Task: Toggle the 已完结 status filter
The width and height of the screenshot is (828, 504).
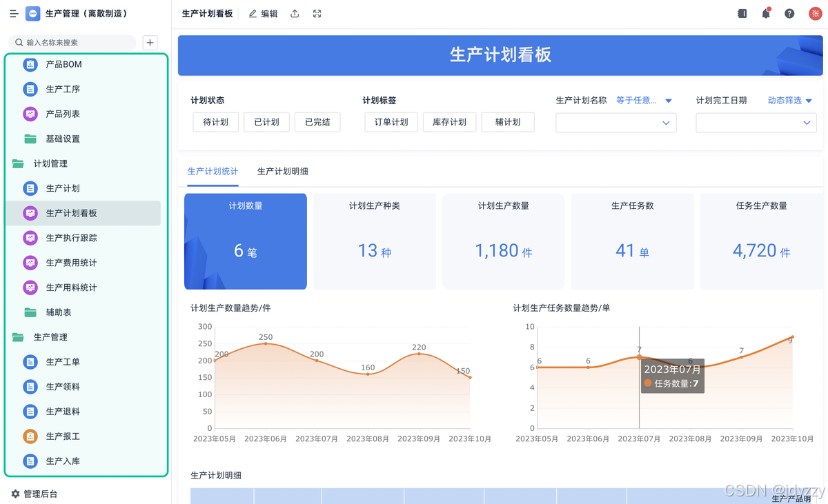Action: click(x=317, y=122)
